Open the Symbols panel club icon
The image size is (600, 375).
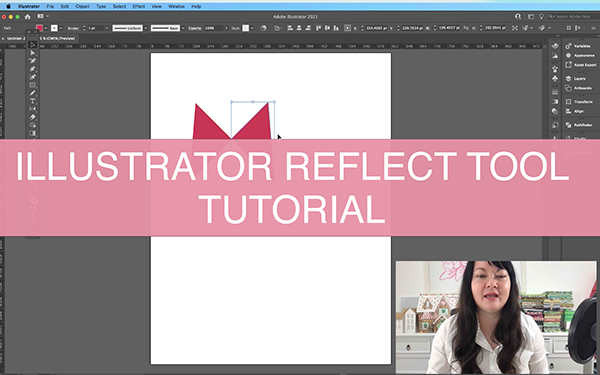555,78
